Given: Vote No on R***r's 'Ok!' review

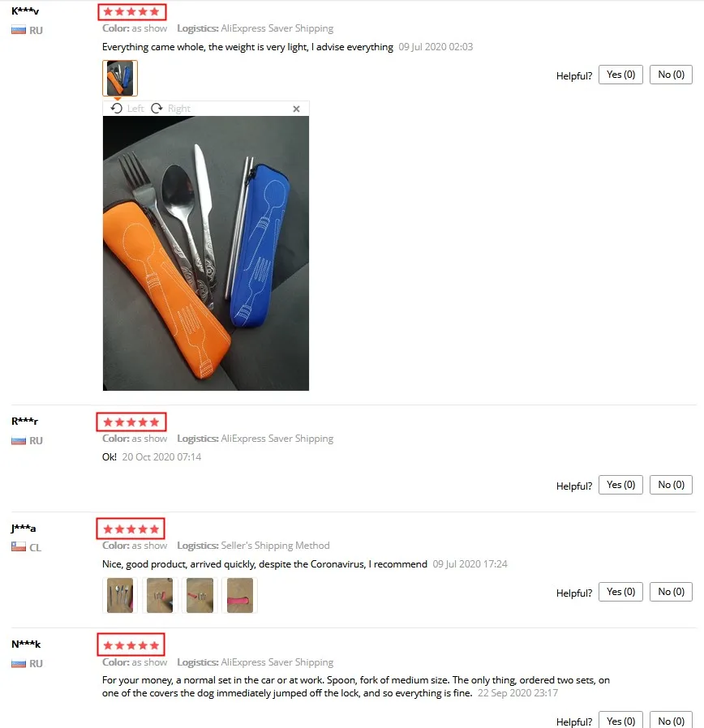Looking at the screenshot, I should point(671,485).
